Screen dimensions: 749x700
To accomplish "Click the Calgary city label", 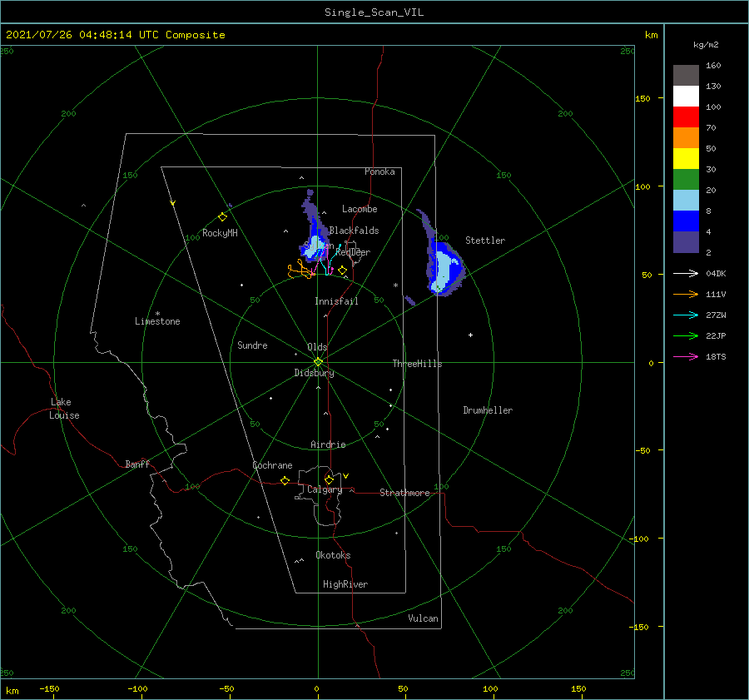I will 325,489.
